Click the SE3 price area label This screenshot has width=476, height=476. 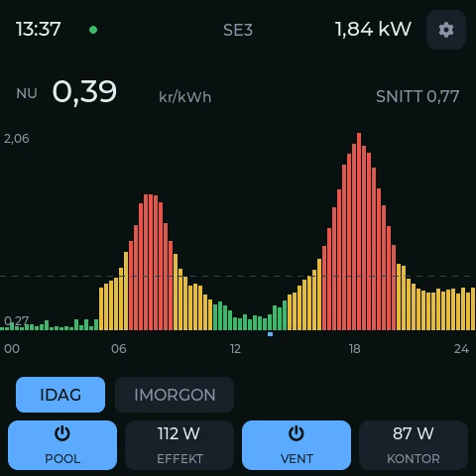pos(238,30)
